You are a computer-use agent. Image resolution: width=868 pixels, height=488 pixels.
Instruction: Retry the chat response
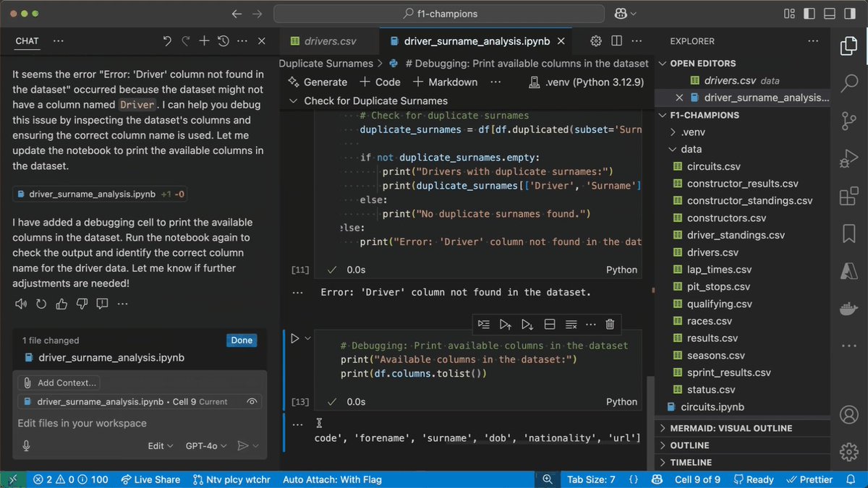41,303
